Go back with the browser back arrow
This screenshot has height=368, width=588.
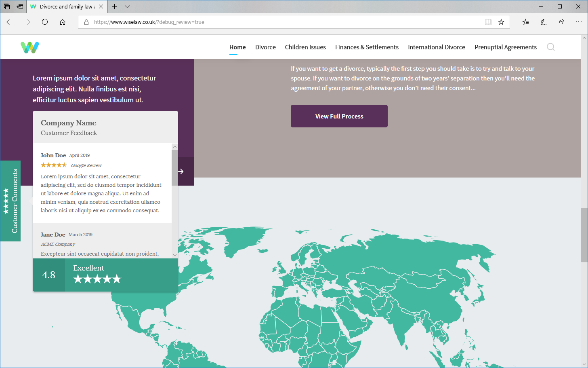pyautogui.click(x=10, y=22)
